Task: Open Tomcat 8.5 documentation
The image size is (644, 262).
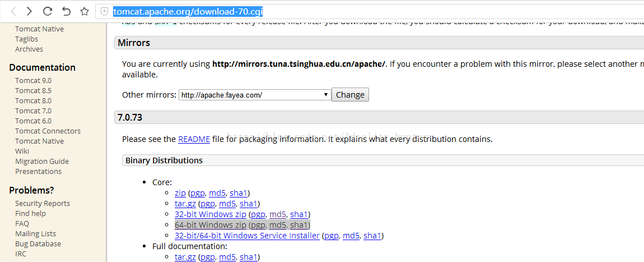Action: [33, 90]
